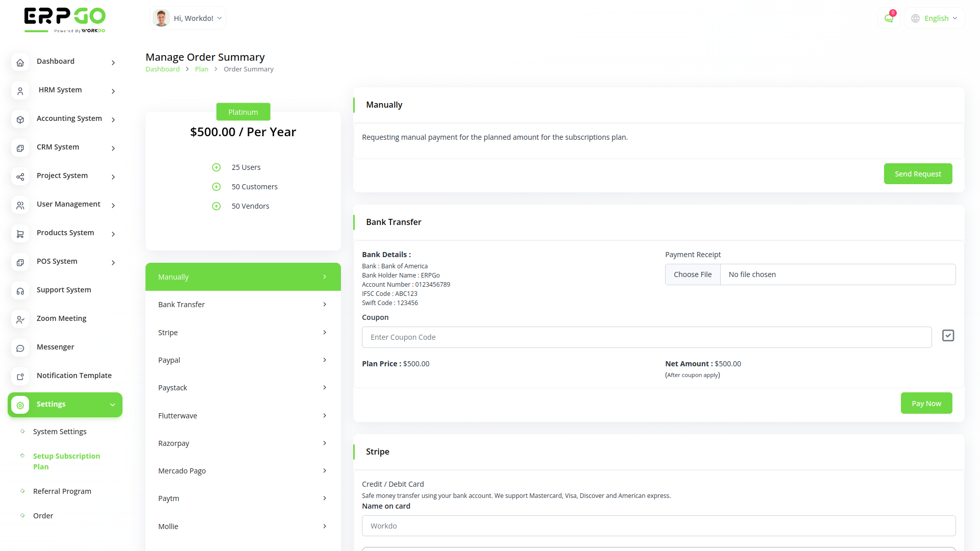Expand the Hi, Workdo profile menu
Image resolution: width=980 pixels, height=551 pixels.
pos(187,18)
